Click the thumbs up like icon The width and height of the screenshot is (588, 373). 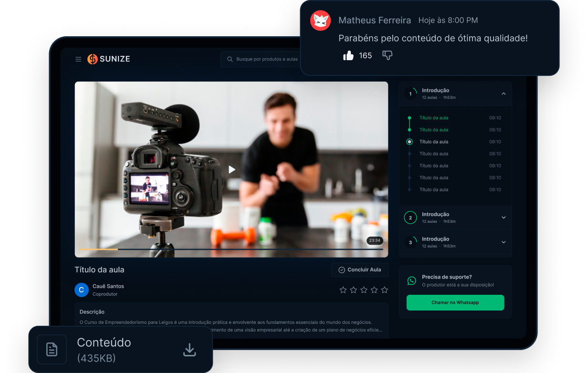tap(348, 56)
